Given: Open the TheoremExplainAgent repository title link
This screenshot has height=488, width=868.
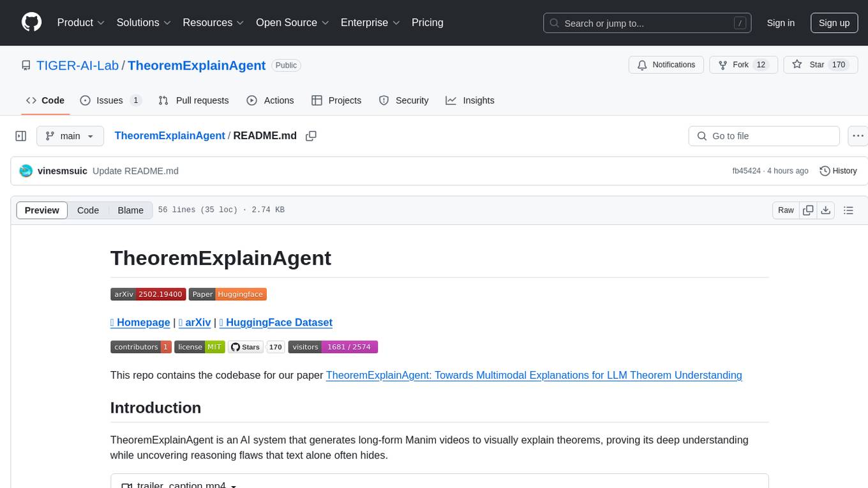Looking at the screenshot, I should (197, 65).
